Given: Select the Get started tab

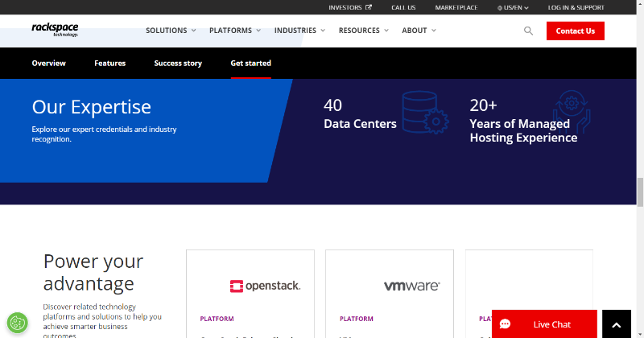Looking at the screenshot, I should tap(251, 64).
